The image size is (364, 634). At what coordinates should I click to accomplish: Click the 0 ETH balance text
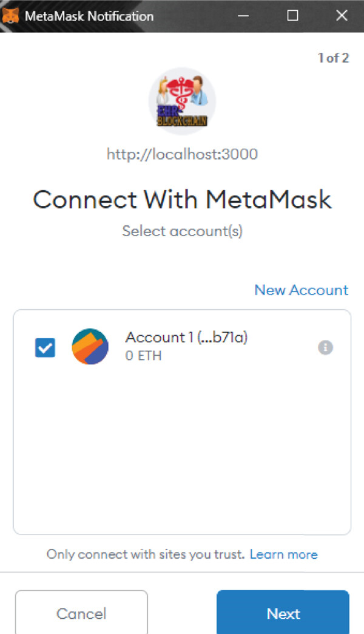[143, 356]
